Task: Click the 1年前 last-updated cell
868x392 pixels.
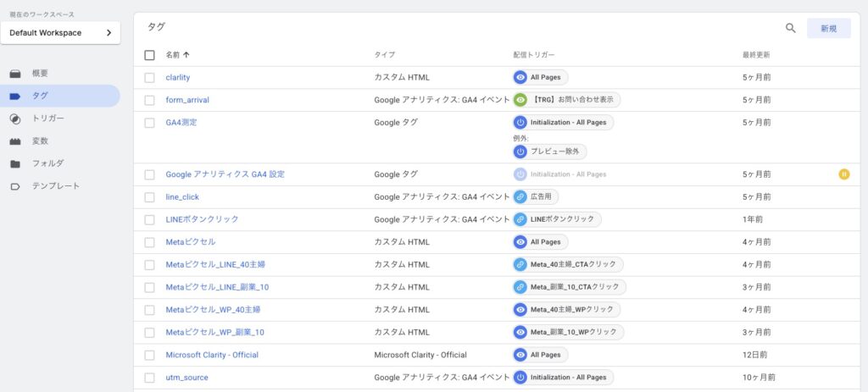Action: click(753, 219)
